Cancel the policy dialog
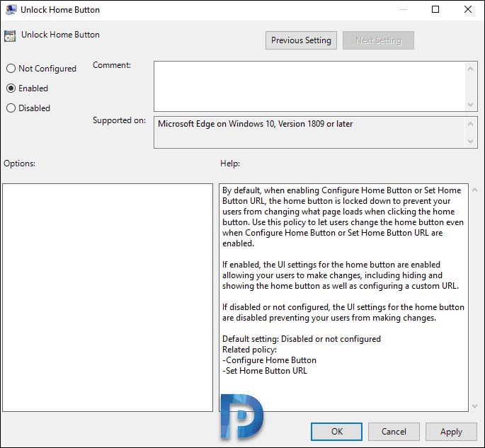The width and height of the screenshot is (485, 448). [x=394, y=432]
